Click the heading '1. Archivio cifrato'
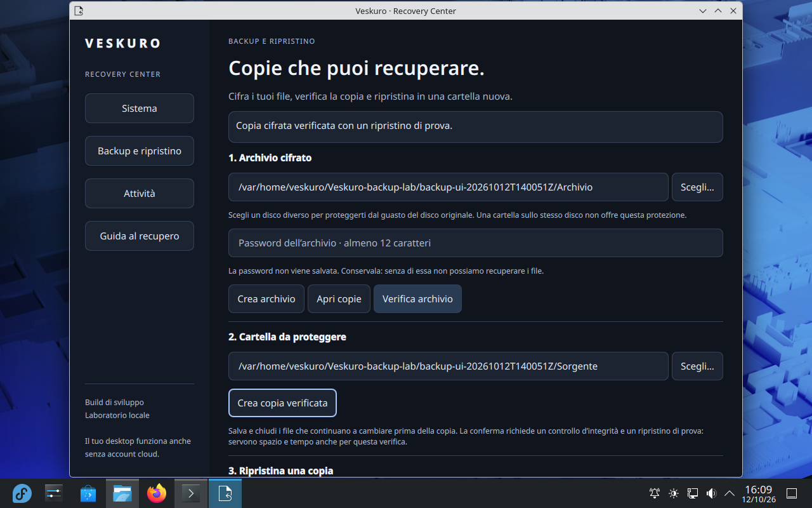The image size is (812, 508). [270, 158]
